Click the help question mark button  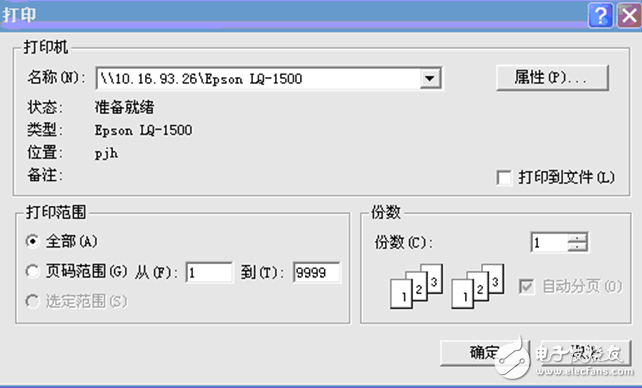point(600,16)
